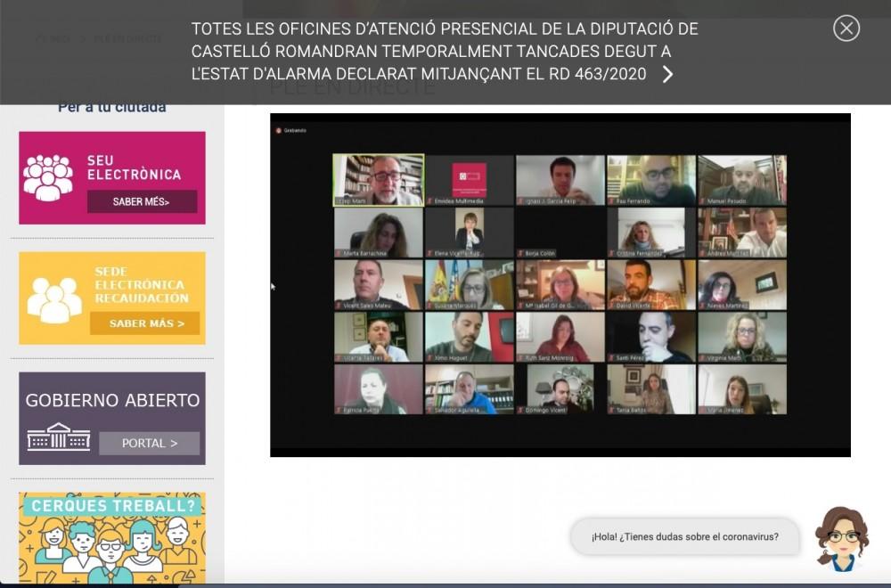Open the coronavirus questions chat bubble
This screenshot has height=588, width=891.
coord(684,536)
